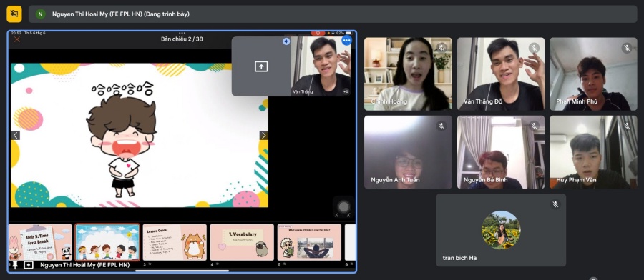The image size is (644, 280).
Task: Click the blue audio activity indicator
Action: [286, 41]
